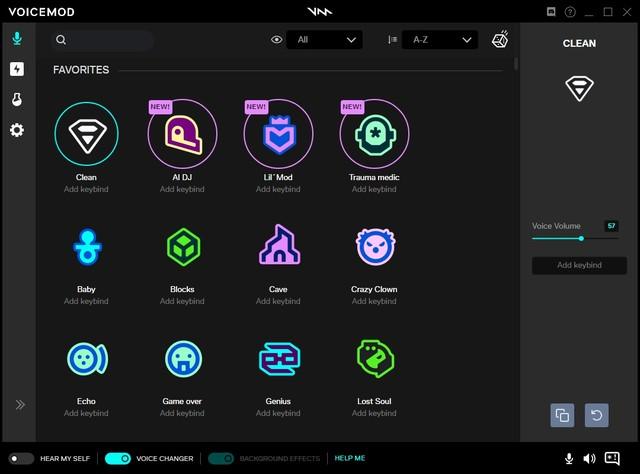Expand the sidebar with double chevron
The image size is (640, 474).
pos(19,405)
